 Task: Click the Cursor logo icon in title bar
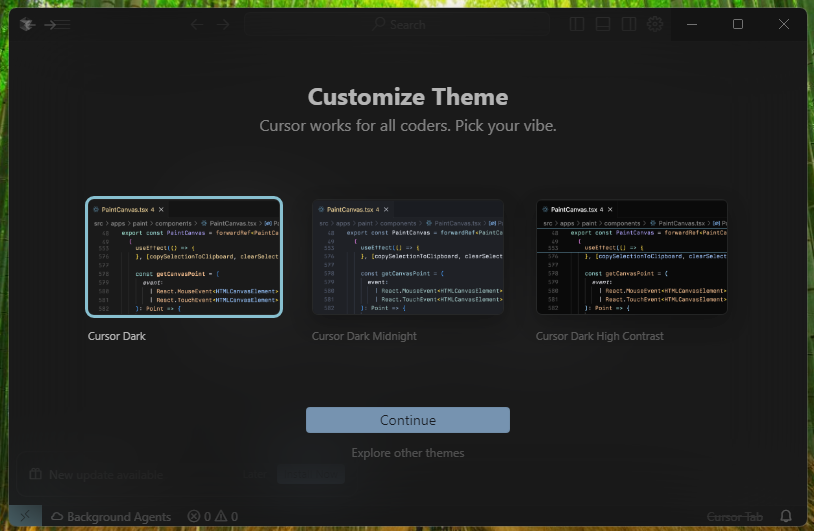point(27,24)
